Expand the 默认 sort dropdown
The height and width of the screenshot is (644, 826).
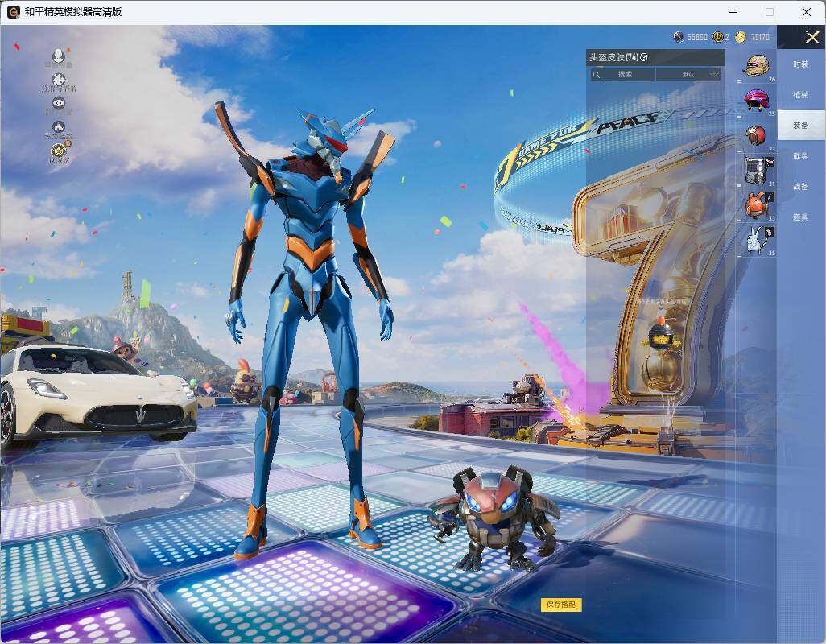688,74
